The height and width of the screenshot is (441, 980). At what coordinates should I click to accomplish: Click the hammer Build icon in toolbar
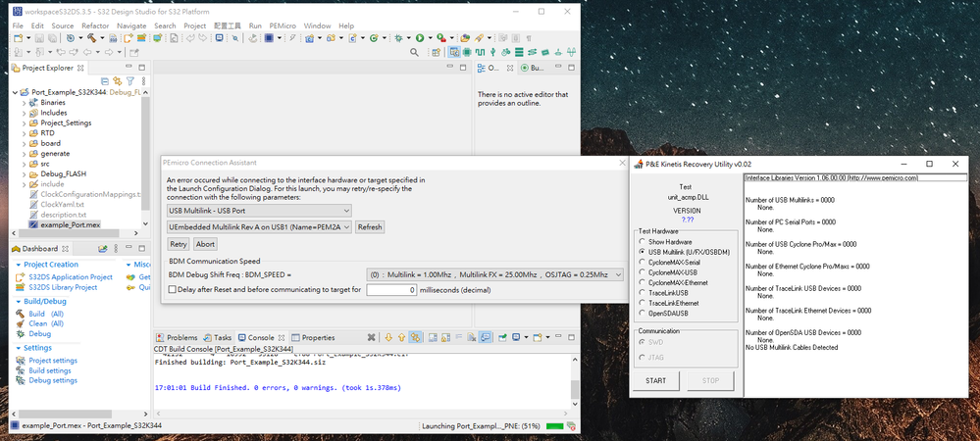(x=91, y=38)
